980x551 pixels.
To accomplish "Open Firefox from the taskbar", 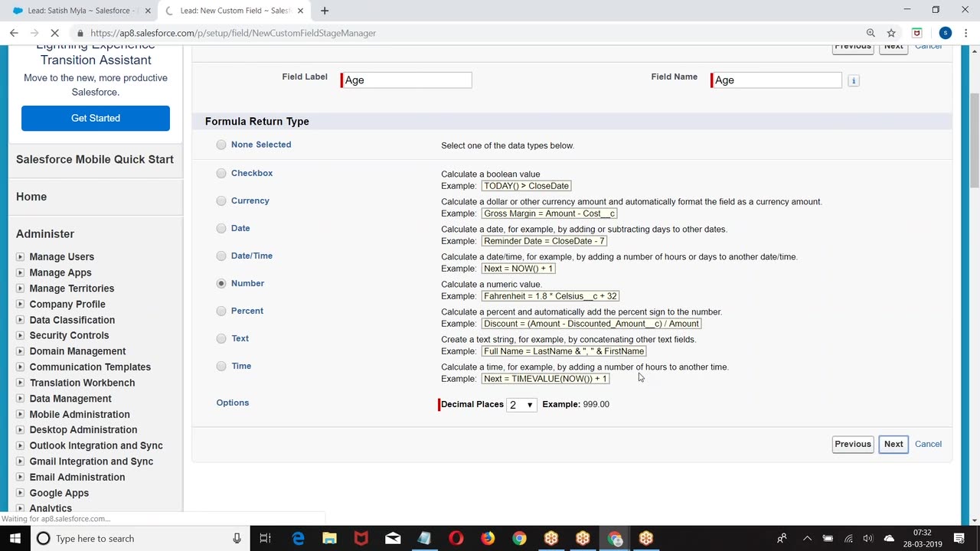I will point(488,538).
